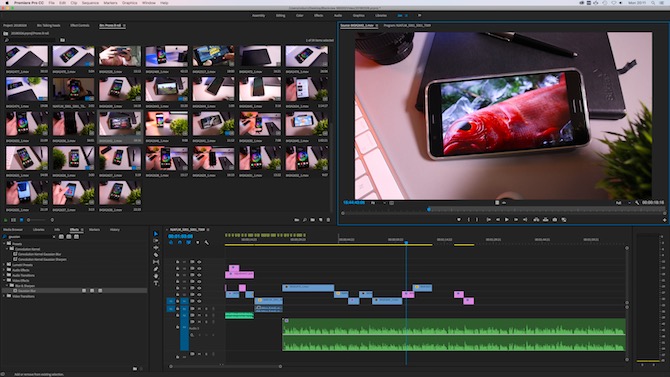Open playback resolution Full dropdown

623,203
